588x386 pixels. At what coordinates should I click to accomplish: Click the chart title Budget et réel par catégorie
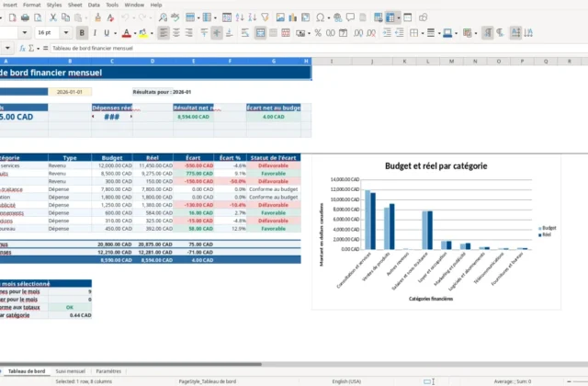(436, 165)
